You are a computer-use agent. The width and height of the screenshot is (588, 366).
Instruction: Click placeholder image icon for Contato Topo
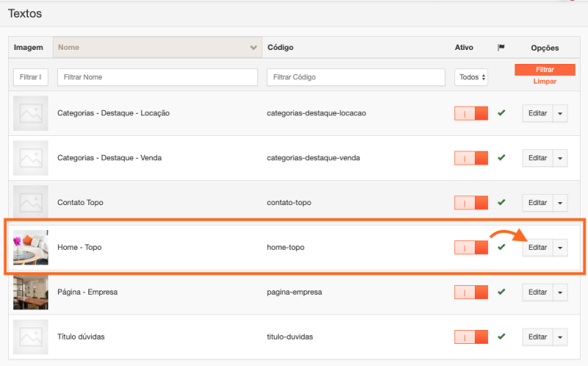[31, 202]
